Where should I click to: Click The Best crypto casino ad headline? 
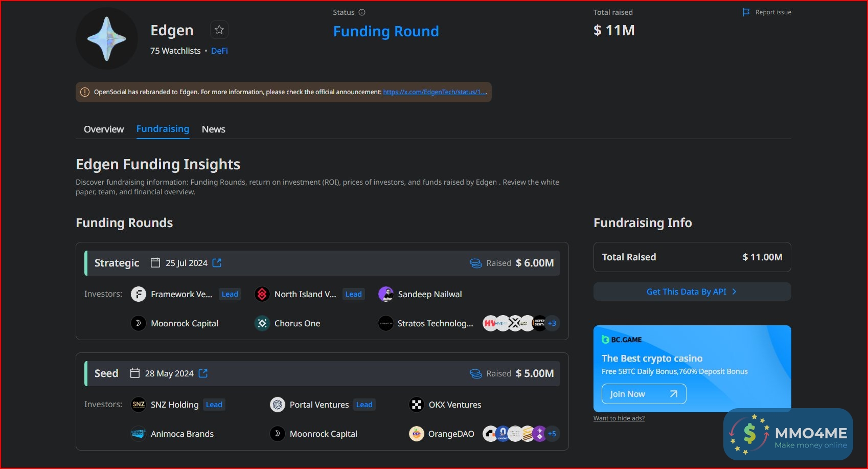[652, 359]
